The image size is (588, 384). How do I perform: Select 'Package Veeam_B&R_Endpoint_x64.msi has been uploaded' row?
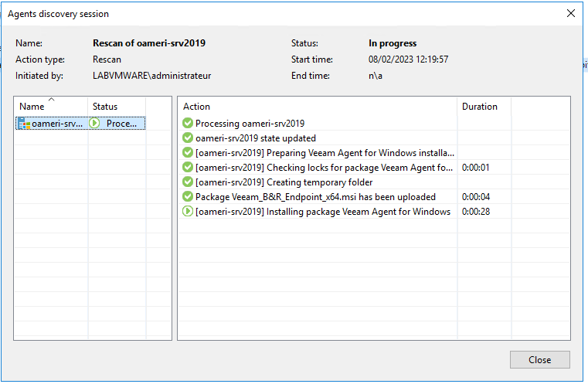[374, 196]
